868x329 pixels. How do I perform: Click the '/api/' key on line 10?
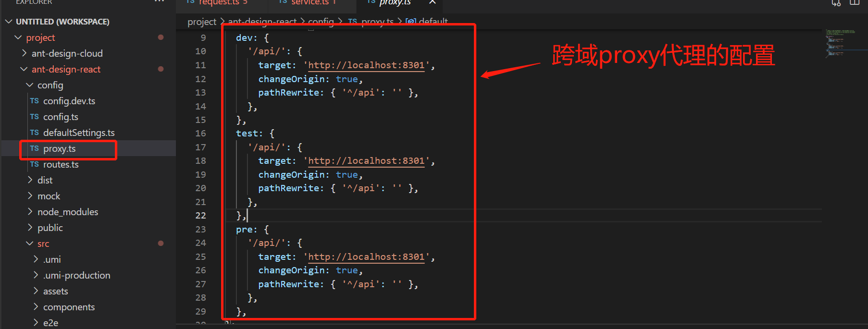tap(266, 51)
